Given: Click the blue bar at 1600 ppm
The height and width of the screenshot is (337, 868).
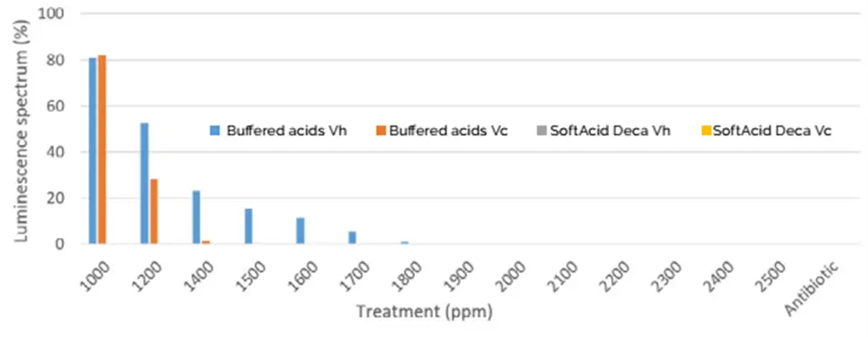Looking at the screenshot, I should [300, 231].
